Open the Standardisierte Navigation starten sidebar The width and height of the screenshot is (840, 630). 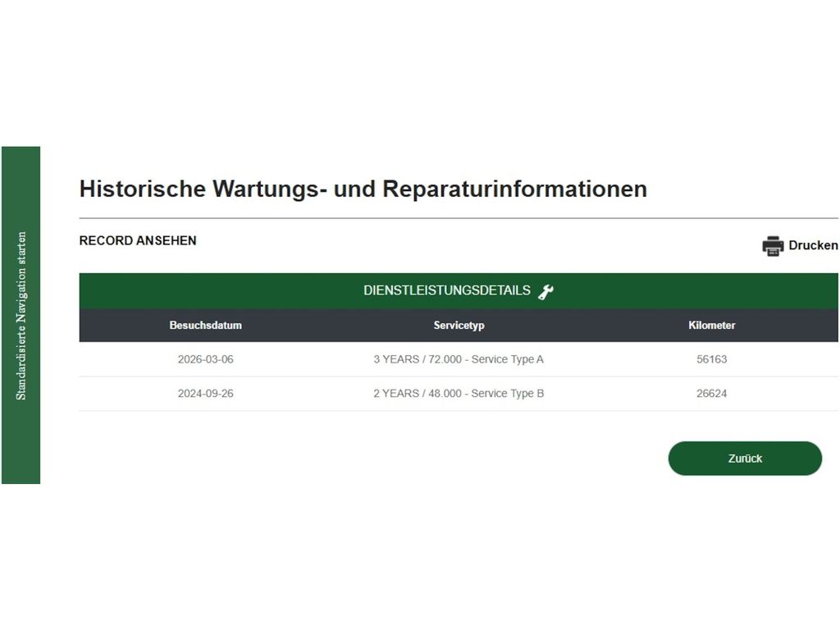(x=21, y=316)
